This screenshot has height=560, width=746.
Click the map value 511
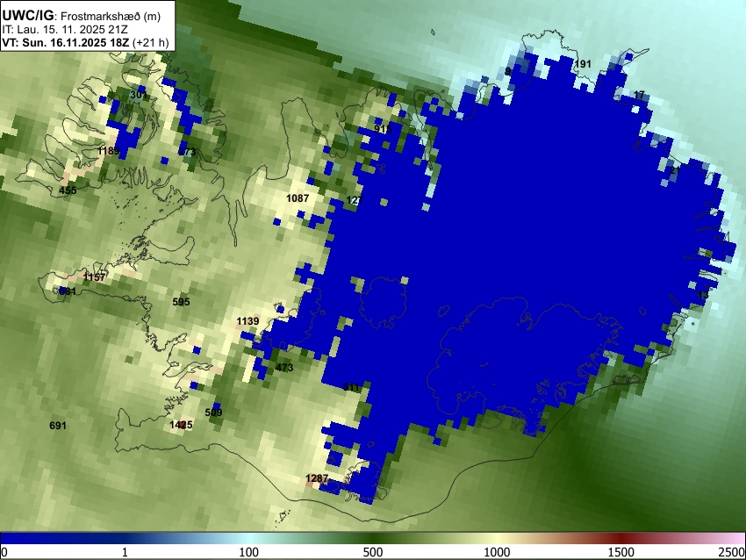351,387
